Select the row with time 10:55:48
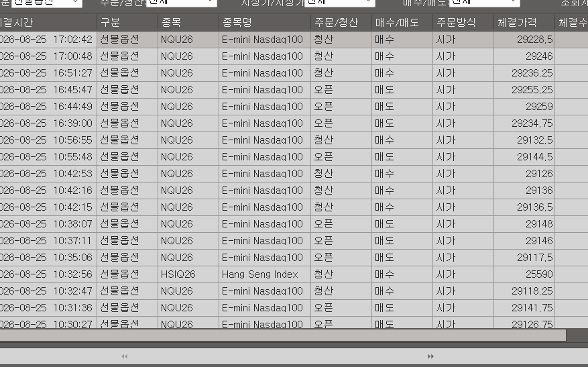This screenshot has height=367, width=588. (294, 157)
